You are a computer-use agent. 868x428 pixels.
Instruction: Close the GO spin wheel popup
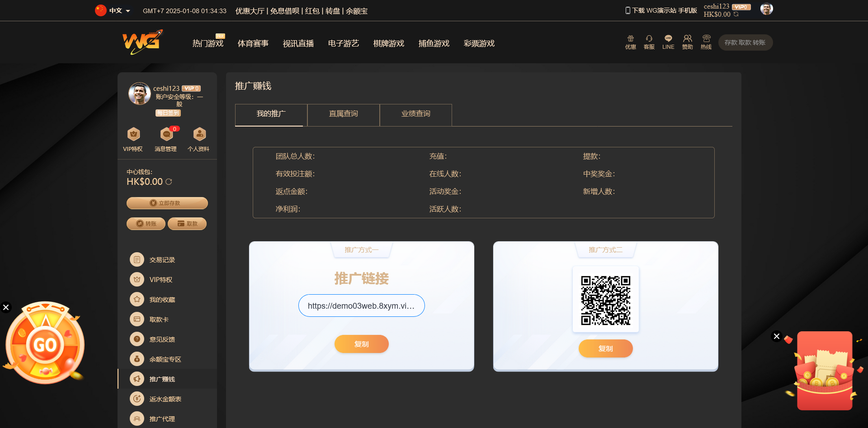click(x=6, y=307)
